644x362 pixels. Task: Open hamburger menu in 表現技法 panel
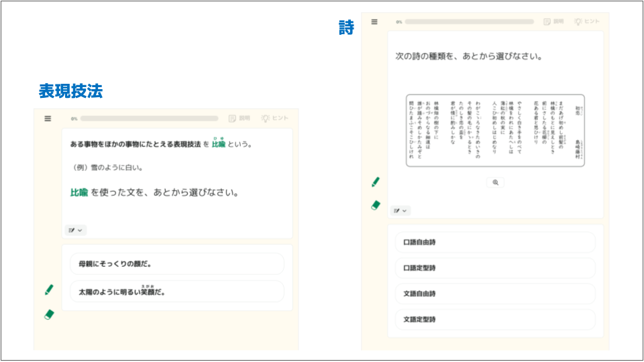point(48,119)
